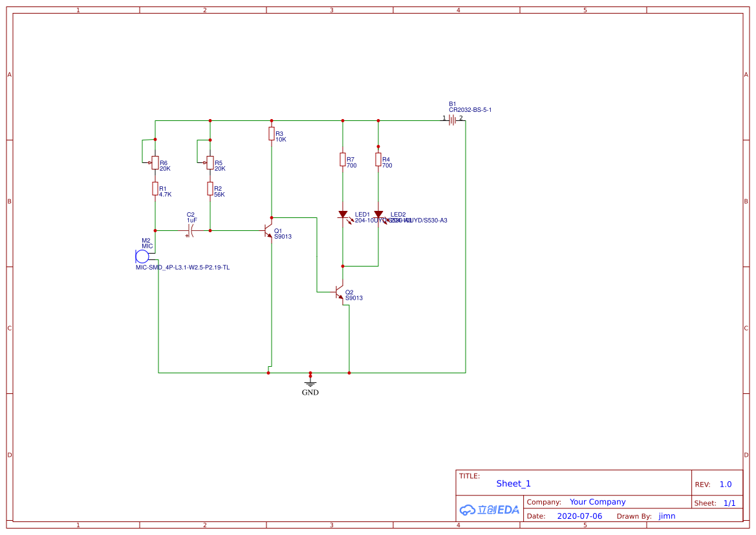Screen dimensions: 756x535
Task: Click the REV value 1.0
Action: click(726, 485)
